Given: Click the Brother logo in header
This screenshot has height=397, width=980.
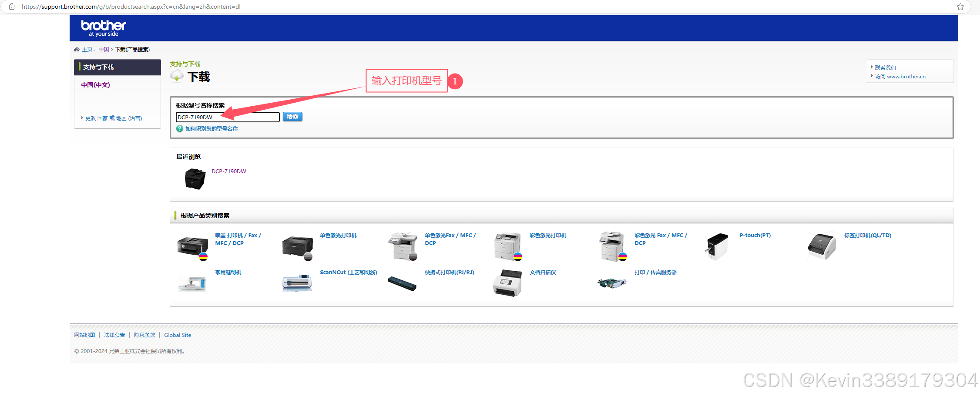Looking at the screenshot, I should [104, 28].
